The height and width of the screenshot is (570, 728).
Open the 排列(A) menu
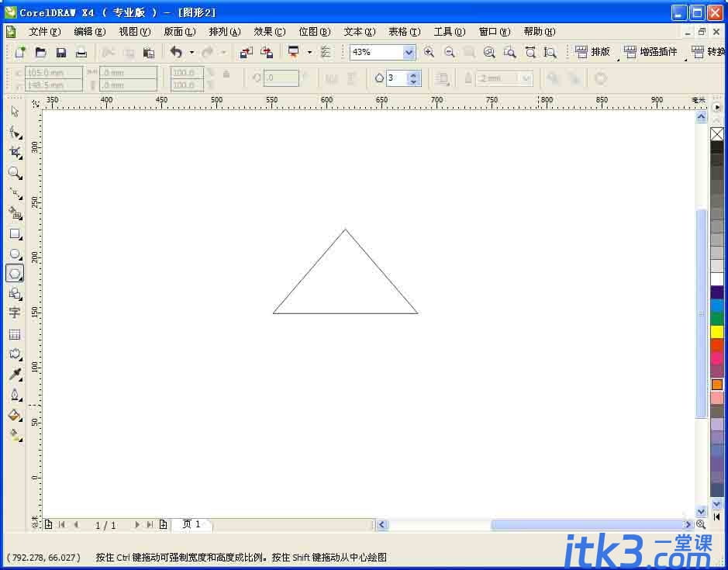click(225, 32)
